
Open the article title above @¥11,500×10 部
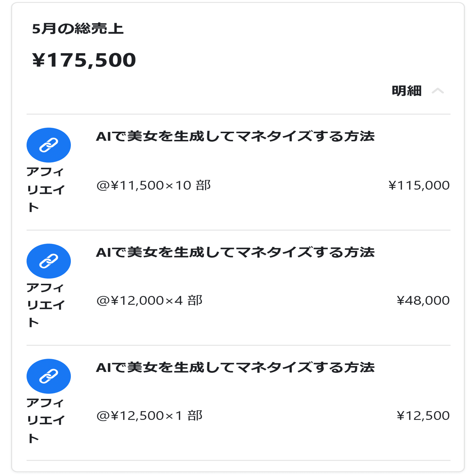click(x=235, y=137)
